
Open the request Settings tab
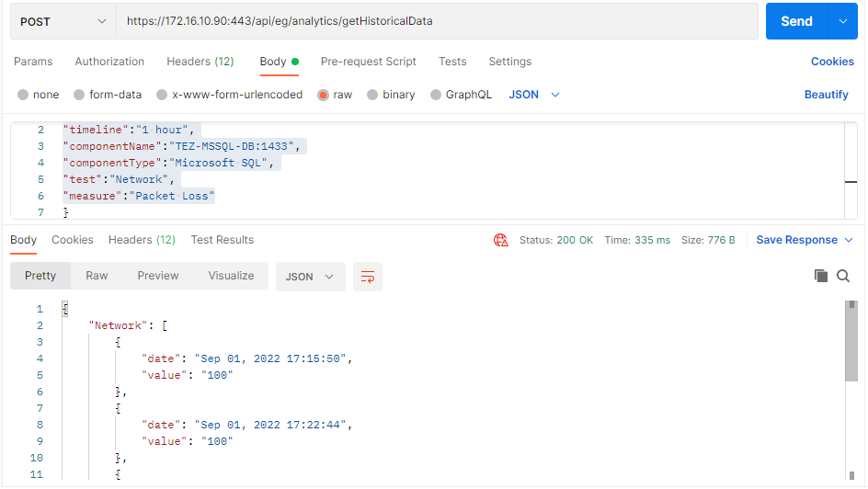[509, 62]
